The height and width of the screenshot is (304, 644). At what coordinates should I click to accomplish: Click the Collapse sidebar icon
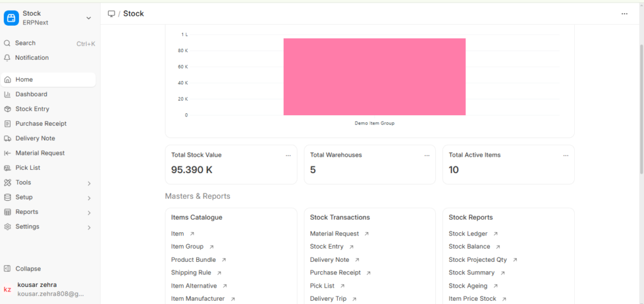click(8, 269)
